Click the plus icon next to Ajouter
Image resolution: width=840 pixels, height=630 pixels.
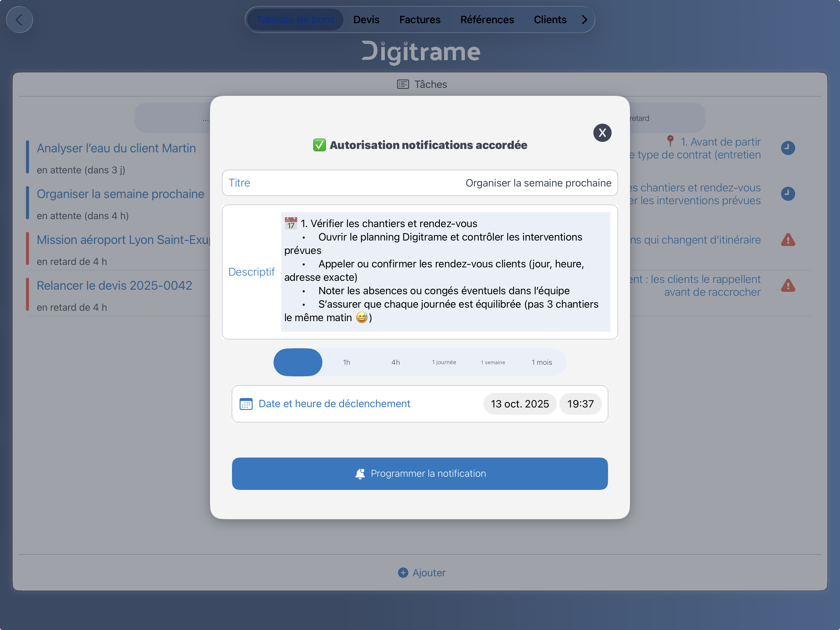(403, 572)
